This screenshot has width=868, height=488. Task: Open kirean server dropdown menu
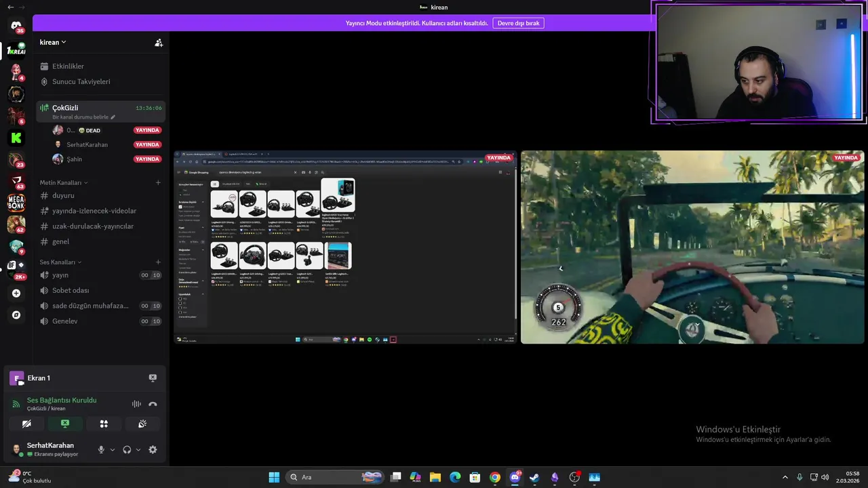(x=53, y=42)
